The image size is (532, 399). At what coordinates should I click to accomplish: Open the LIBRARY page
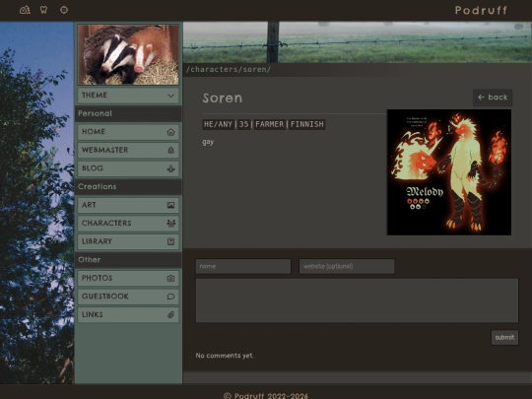(x=128, y=241)
